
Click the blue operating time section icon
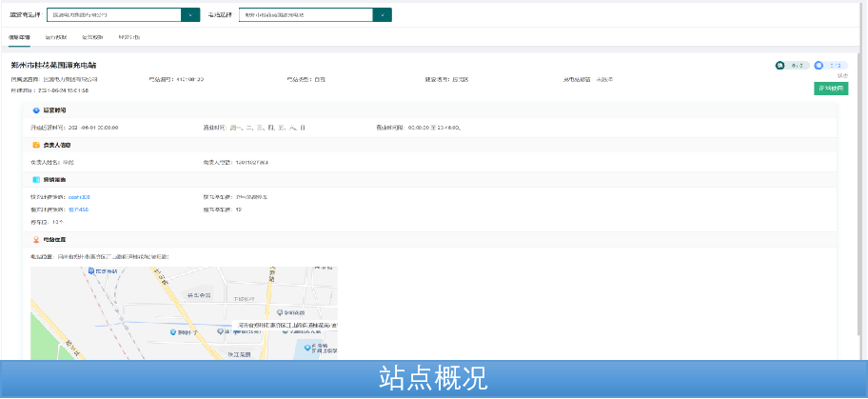[x=36, y=110]
